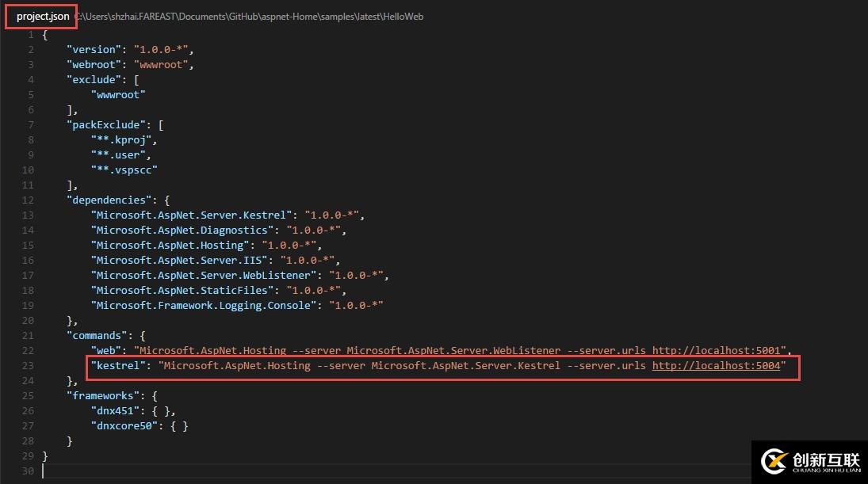
Task: Click line number 21 in gutter
Action: [28, 336]
